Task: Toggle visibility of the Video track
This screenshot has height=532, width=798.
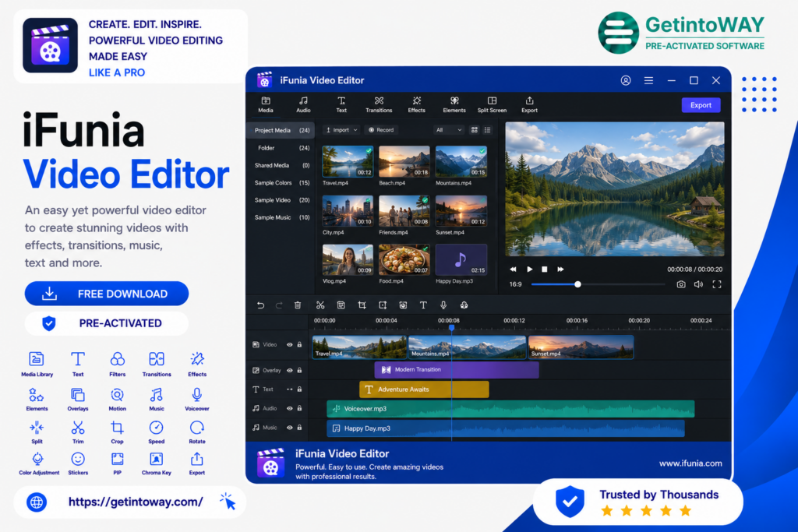Action: pyautogui.click(x=290, y=345)
